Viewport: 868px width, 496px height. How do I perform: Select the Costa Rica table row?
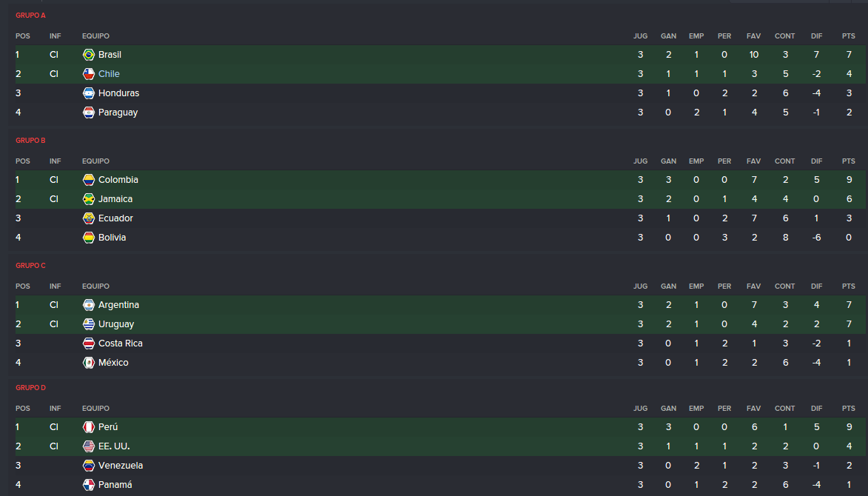pyautogui.click(x=440, y=343)
